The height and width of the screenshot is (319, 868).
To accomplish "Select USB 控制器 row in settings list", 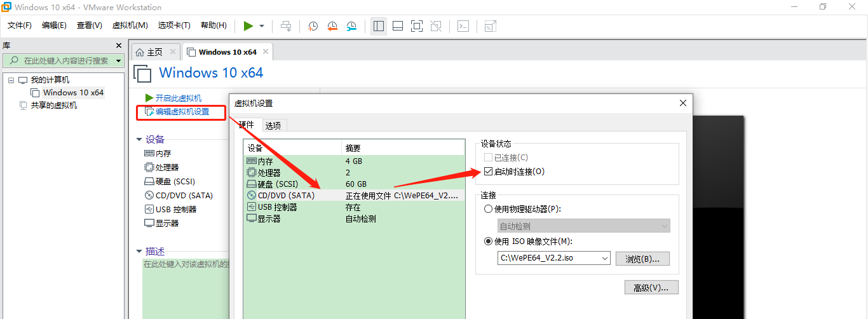I will click(354, 207).
